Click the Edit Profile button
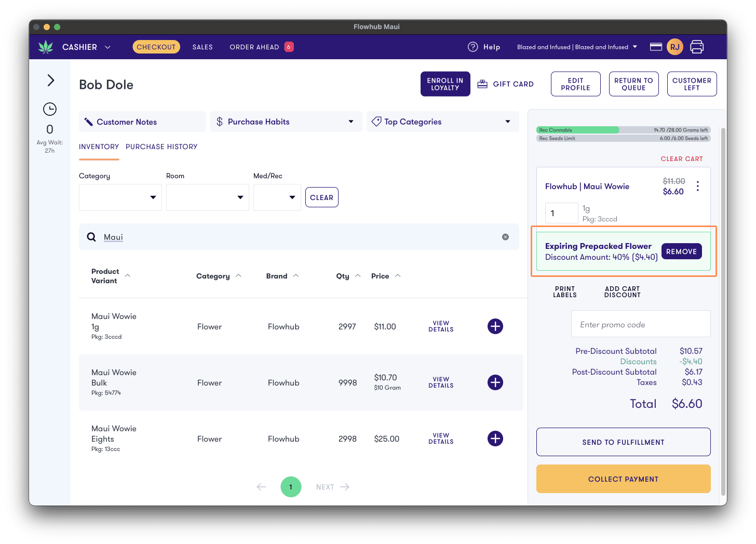 576,84
